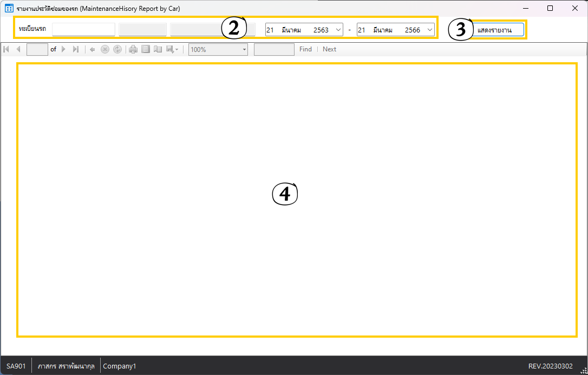The image size is (588, 375).
Task: Jump to last page of report
Action: tap(76, 49)
